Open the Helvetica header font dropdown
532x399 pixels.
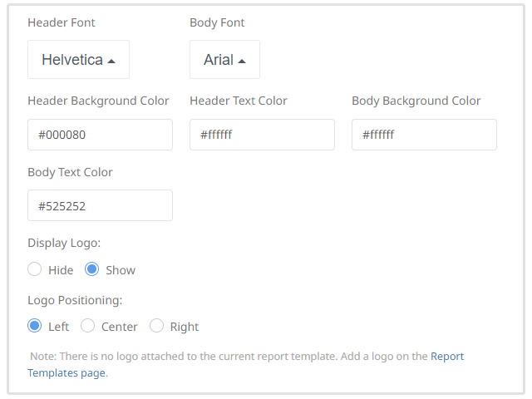click(78, 60)
